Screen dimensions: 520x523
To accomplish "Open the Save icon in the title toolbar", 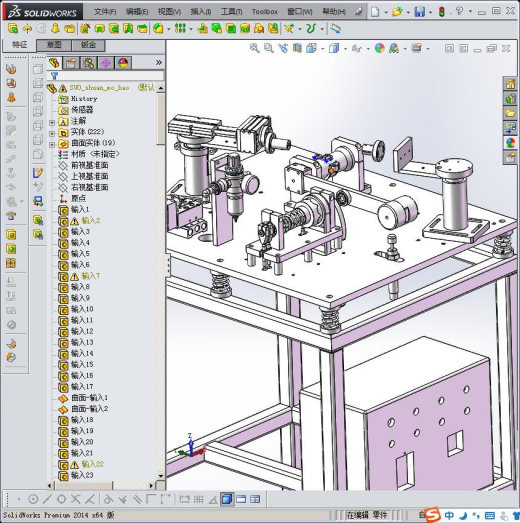I will pyautogui.click(x=419, y=12).
